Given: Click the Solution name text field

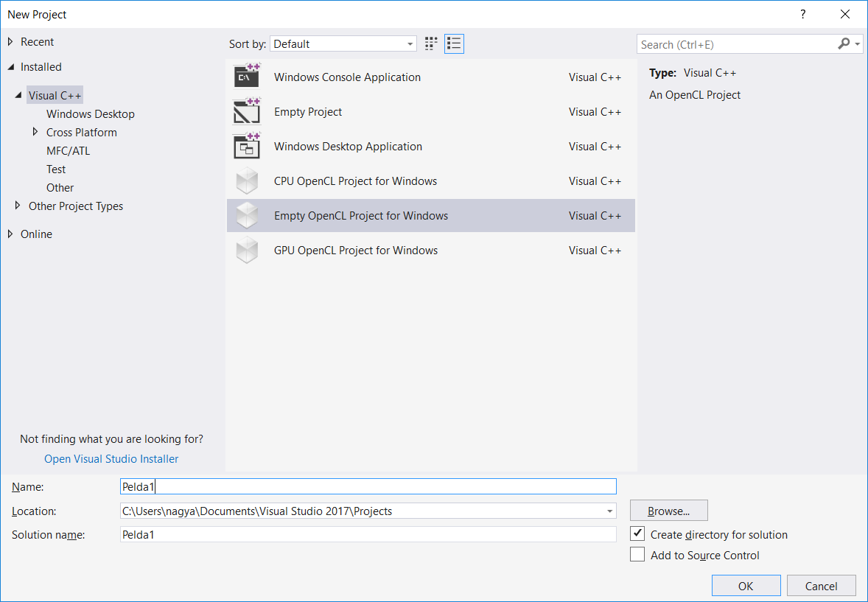Looking at the screenshot, I should [368, 535].
